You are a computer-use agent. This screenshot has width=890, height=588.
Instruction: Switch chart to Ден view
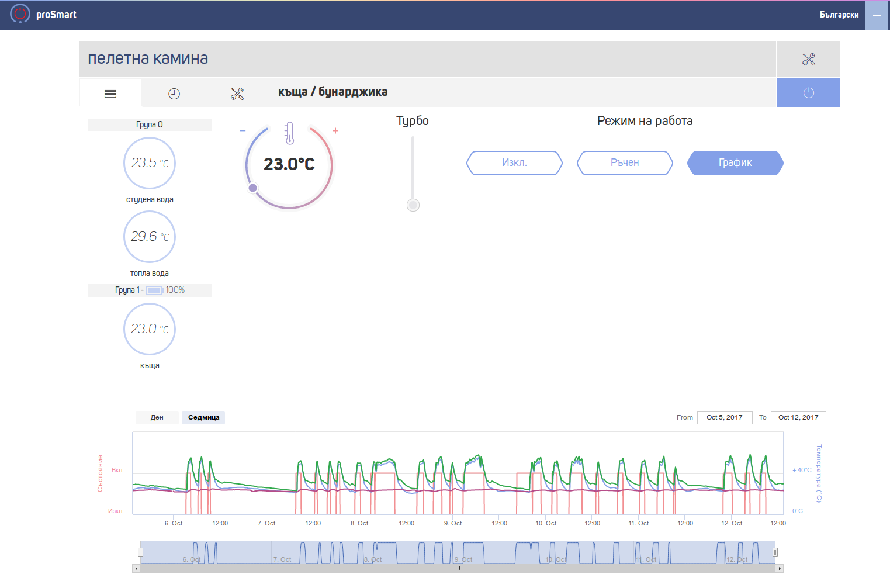click(157, 418)
